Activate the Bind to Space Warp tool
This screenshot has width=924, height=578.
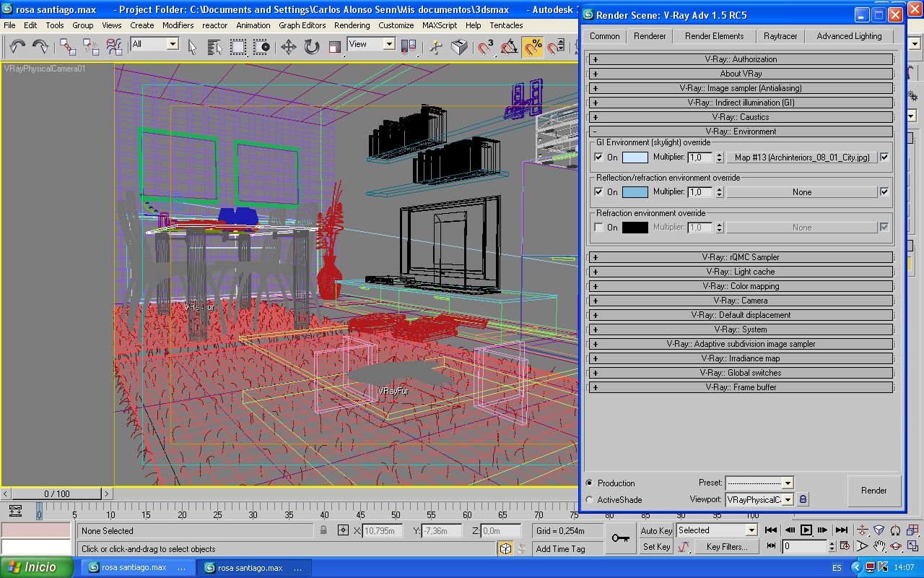[114, 48]
